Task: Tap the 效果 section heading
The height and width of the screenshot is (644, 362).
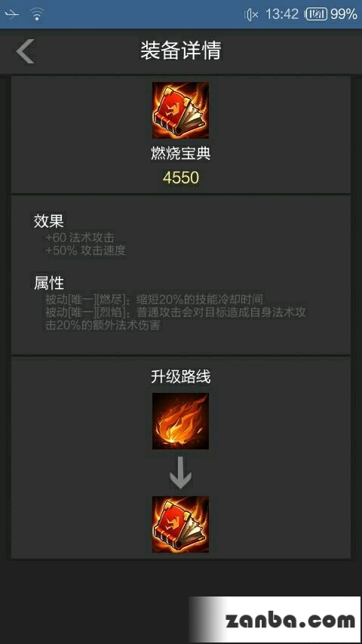Action: pos(48,221)
